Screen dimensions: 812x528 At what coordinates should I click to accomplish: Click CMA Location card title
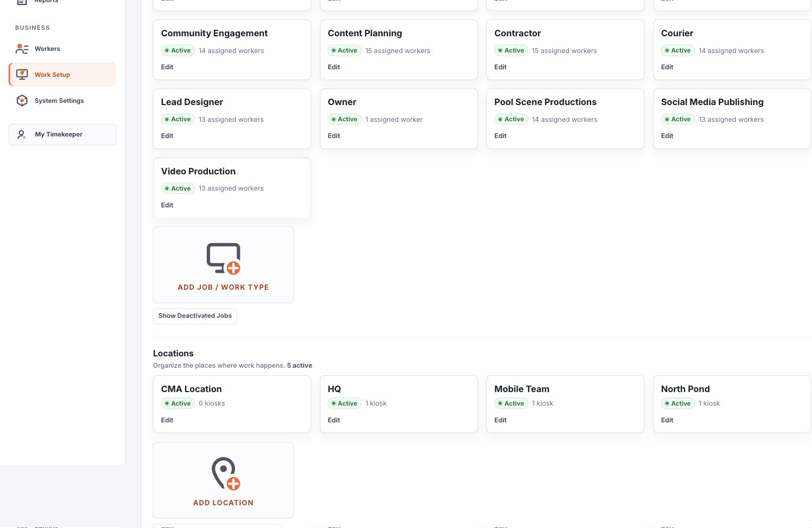pos(192,389)
